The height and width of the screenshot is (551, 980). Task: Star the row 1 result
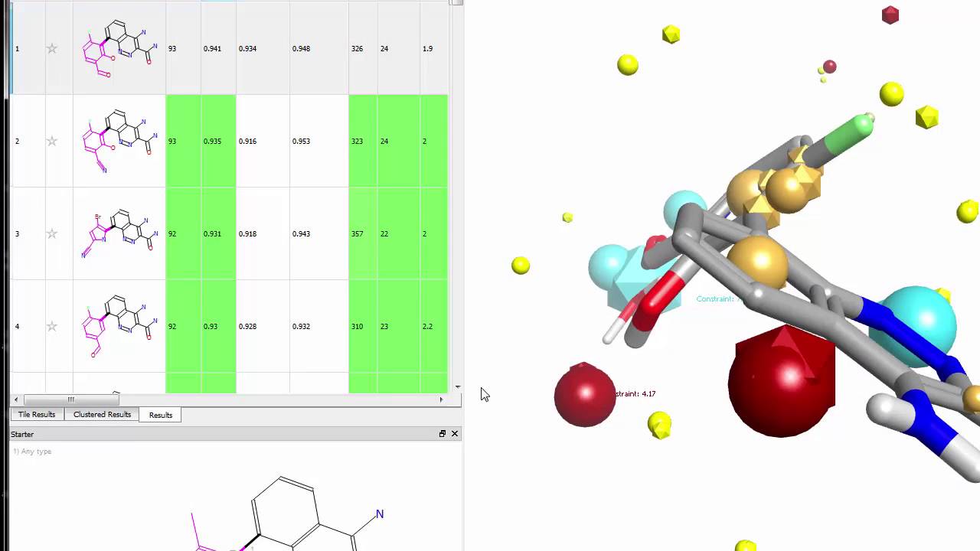[52, 48]
